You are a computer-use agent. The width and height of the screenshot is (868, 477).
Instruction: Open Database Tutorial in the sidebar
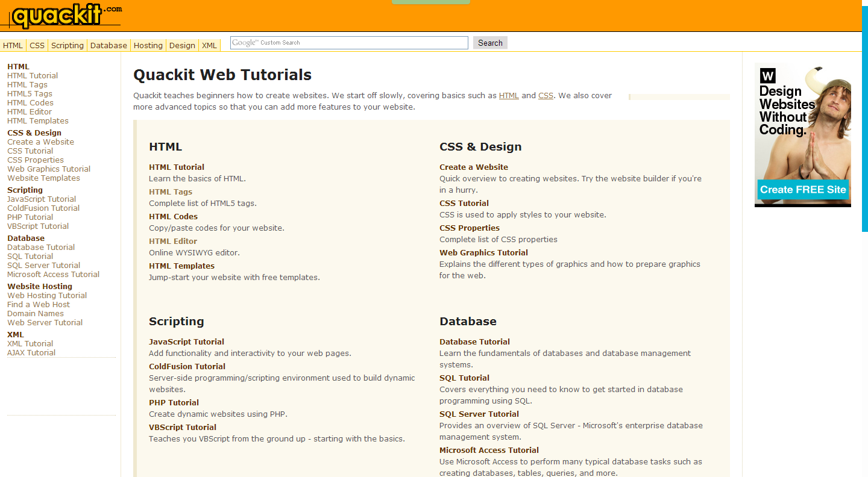[41, 248]
